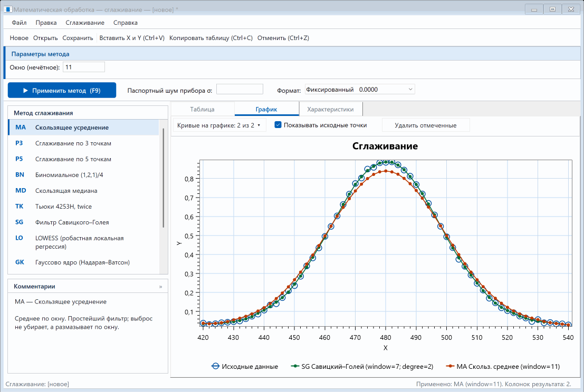Click the 'Сглаживание' chart title
Image resolution: width=584 pixels, height=392 pixels.
[385, 146]
